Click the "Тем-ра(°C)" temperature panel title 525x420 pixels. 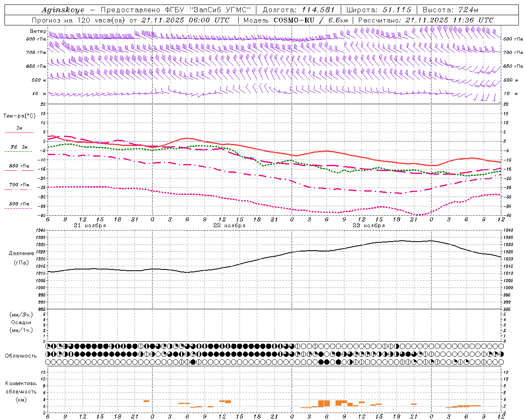pos(19,116)
